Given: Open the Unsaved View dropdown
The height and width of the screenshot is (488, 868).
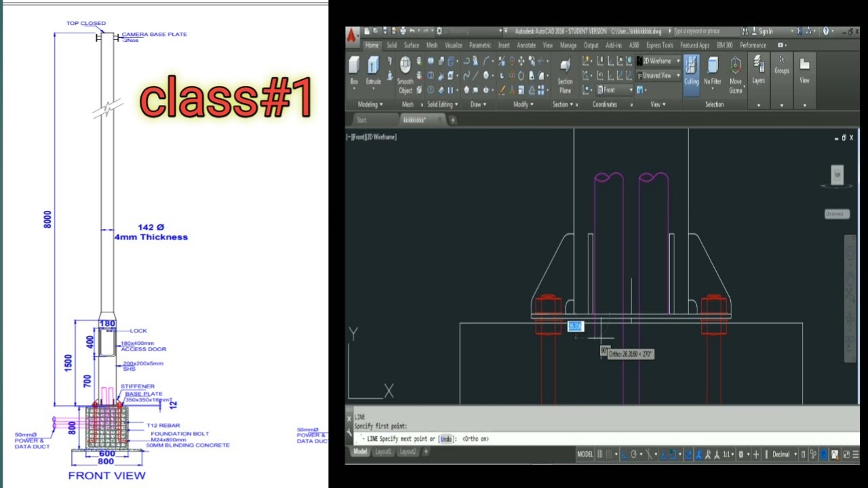Looking at the screenshot, I should pos(658,75).
